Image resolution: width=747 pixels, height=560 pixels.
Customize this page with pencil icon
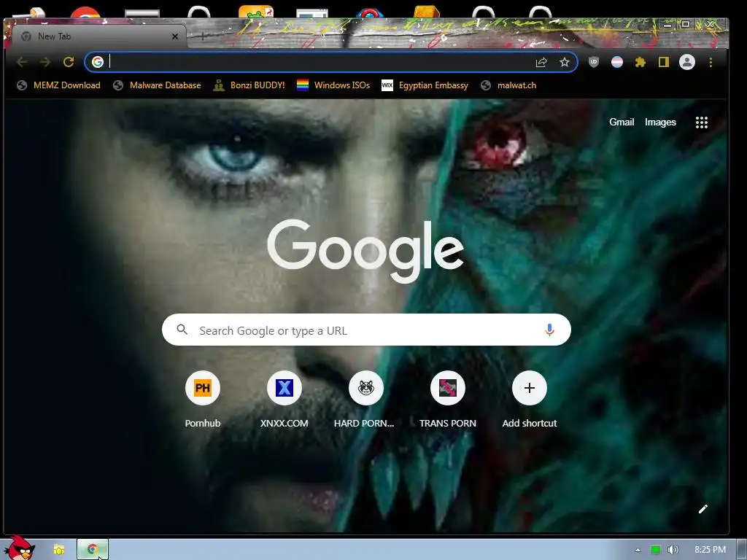[703, 509]
